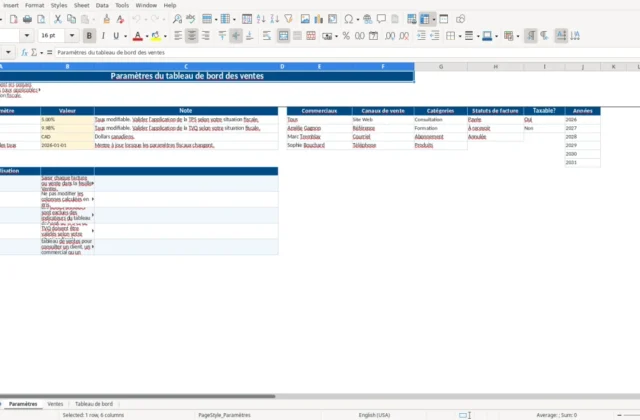Open the Function Wizard

point(24,53)
